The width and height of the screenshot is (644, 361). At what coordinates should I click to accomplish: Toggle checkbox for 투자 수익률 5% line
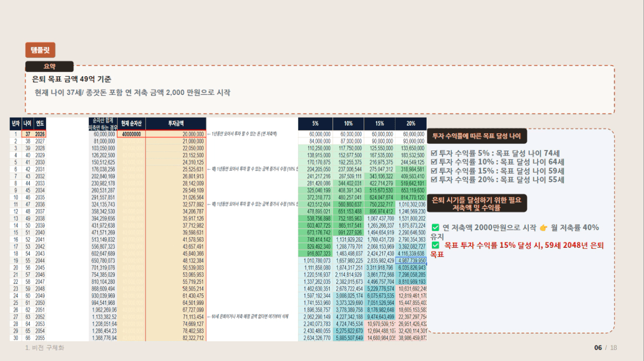(434, 153)
